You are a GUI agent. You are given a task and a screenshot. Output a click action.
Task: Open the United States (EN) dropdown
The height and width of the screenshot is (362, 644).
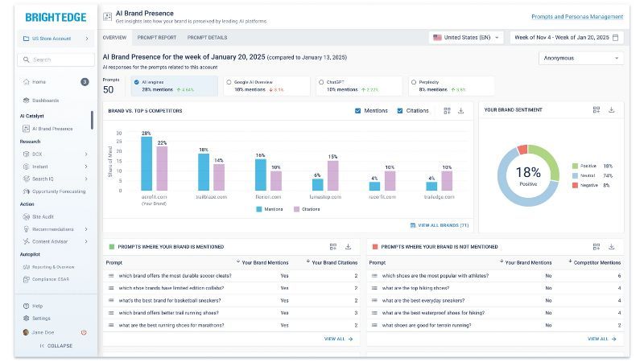[466, 37]
